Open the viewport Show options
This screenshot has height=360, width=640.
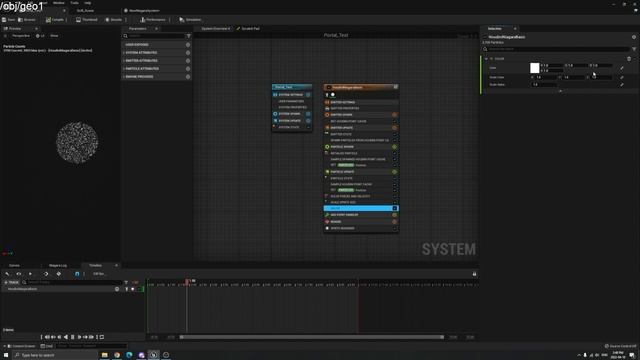tap(54, 36)
